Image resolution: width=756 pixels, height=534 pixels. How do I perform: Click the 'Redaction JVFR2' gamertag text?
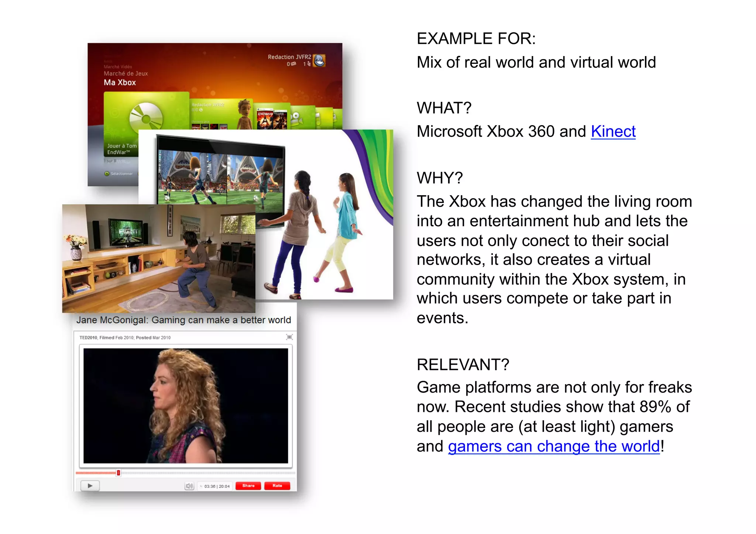289,57
